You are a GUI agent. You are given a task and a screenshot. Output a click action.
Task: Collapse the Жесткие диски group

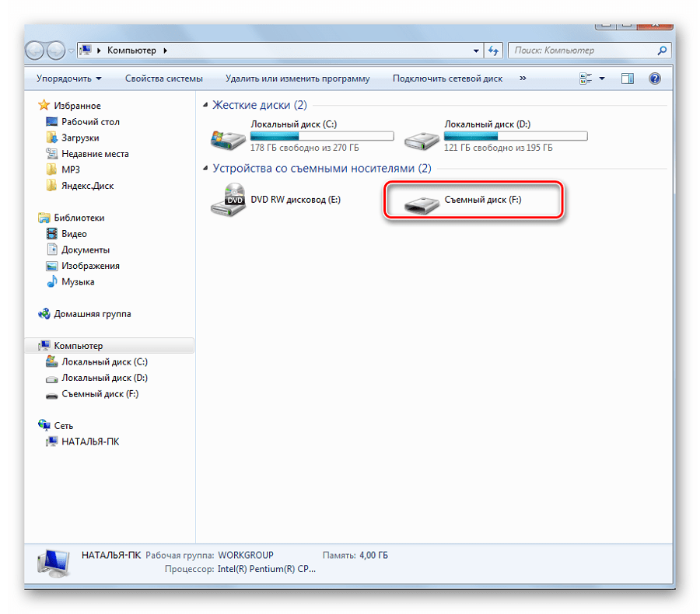pyautogui.click(x=205, y=105)
